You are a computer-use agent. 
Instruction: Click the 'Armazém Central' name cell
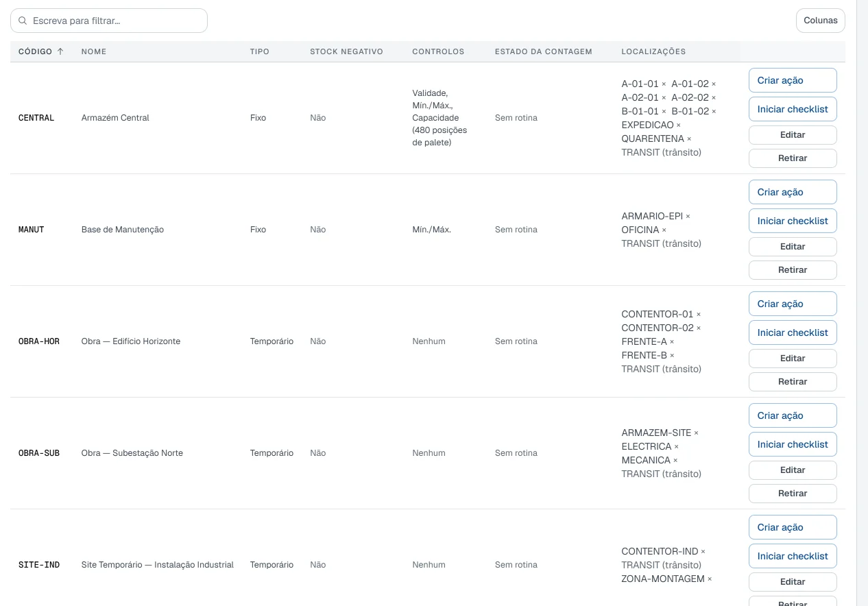click(x=115, y=118)
